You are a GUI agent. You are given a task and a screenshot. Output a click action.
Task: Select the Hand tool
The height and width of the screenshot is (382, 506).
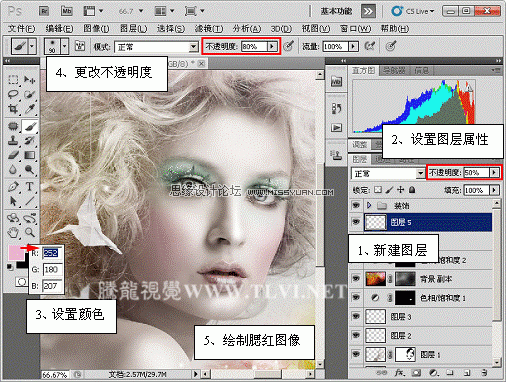[13, 232]
